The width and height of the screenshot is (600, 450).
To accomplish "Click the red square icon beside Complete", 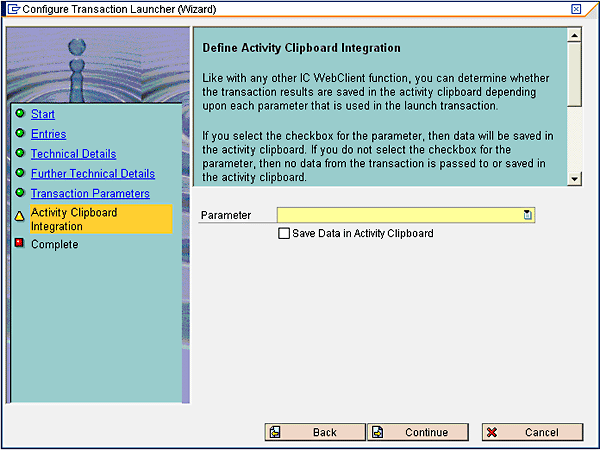I will pos(20,243).
